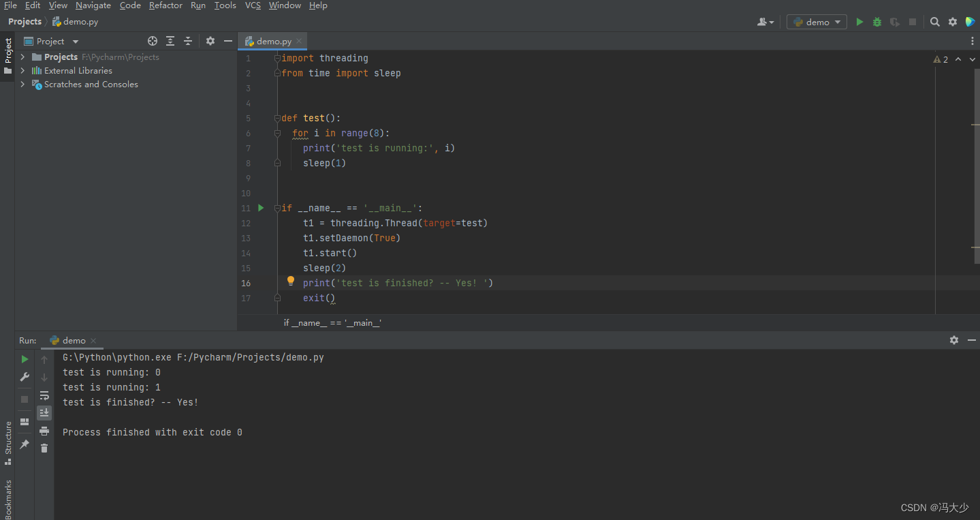
Task: Click down the stack trace arrow
Action: pos(44,377)
